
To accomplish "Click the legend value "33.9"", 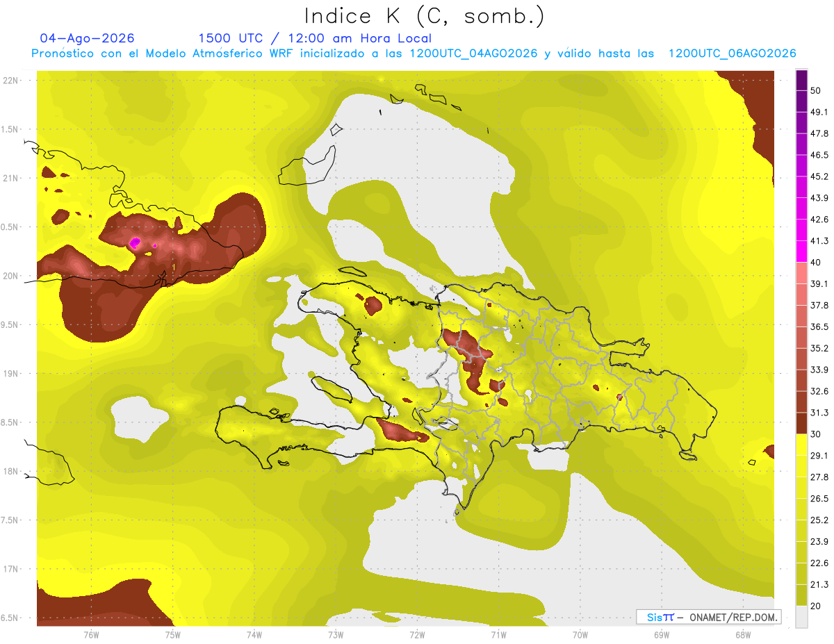I will [819, 370].
